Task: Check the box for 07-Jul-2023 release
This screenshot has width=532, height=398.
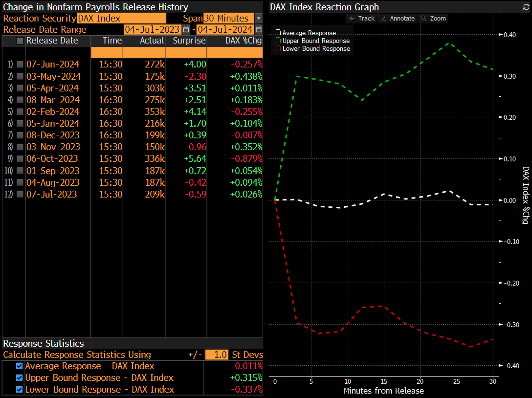Action: pos(20,194)
